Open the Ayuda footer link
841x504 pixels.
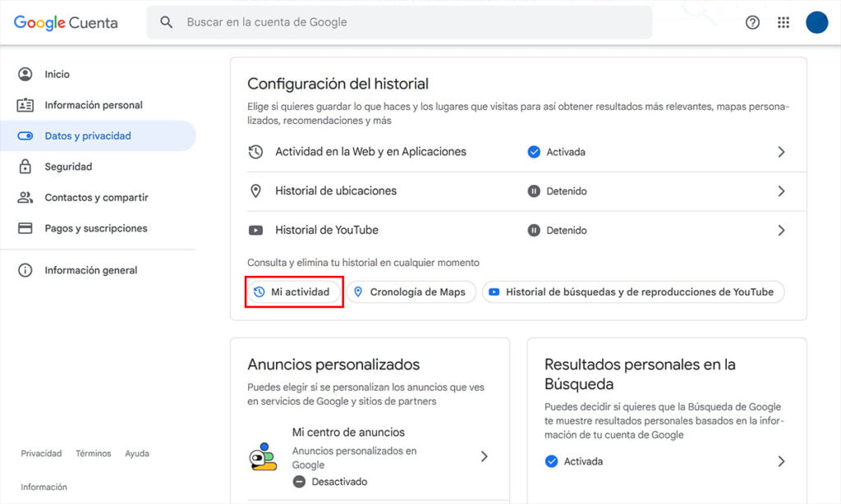tap(137, 453)
